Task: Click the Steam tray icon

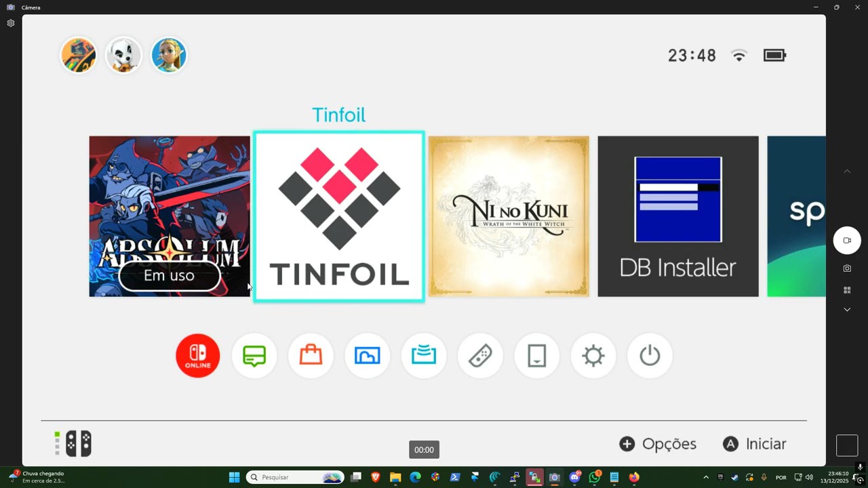Action: coord(735,477)
